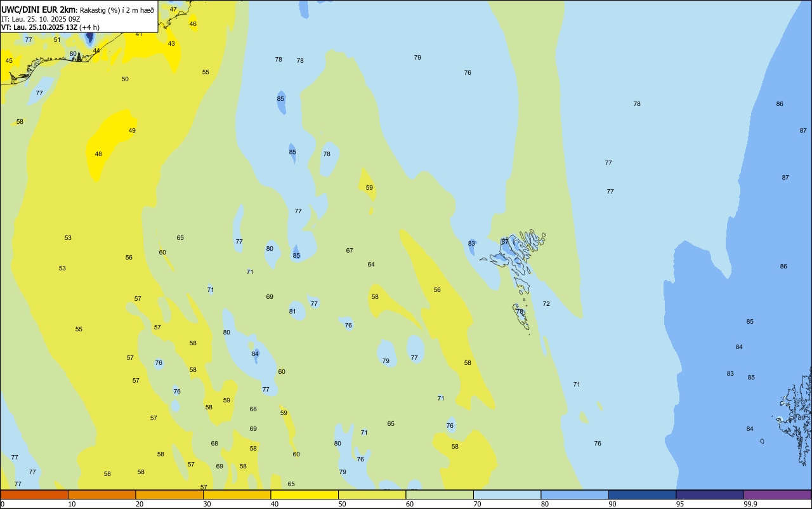Click the humidity value "46" on the map
Screen dimensions: 812x509
coord(193,24)
